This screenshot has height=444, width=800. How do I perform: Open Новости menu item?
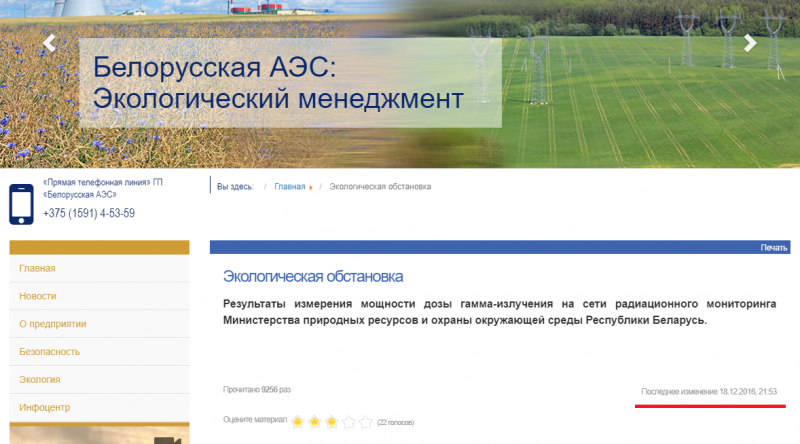pos(99,296)
